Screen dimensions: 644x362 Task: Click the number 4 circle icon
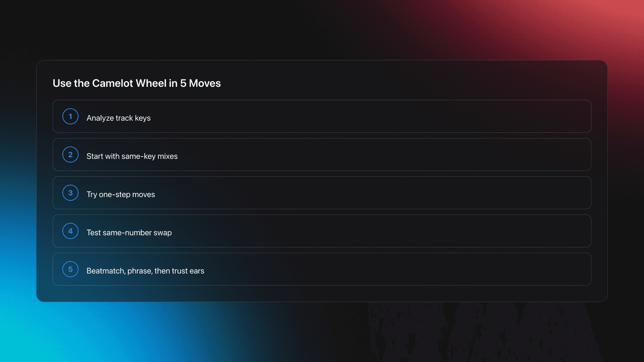click(70, 231)
